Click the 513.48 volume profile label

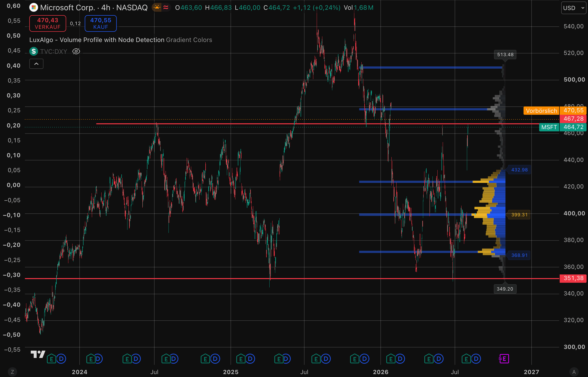click(505, 55)
